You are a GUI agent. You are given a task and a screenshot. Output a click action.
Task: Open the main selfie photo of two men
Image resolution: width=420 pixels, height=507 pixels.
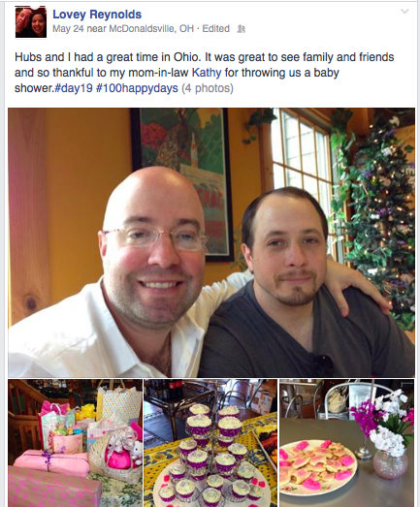point(211,242)
